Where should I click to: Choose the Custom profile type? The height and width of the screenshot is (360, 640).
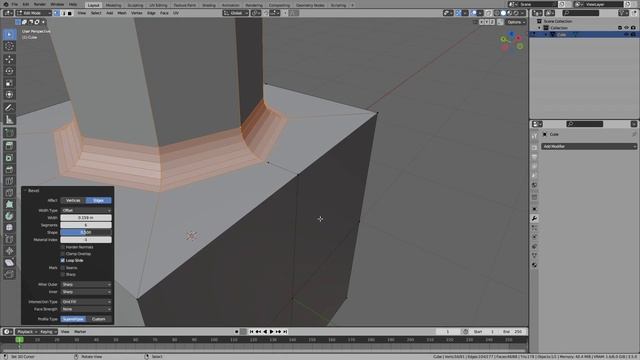[x=99, y=319]
